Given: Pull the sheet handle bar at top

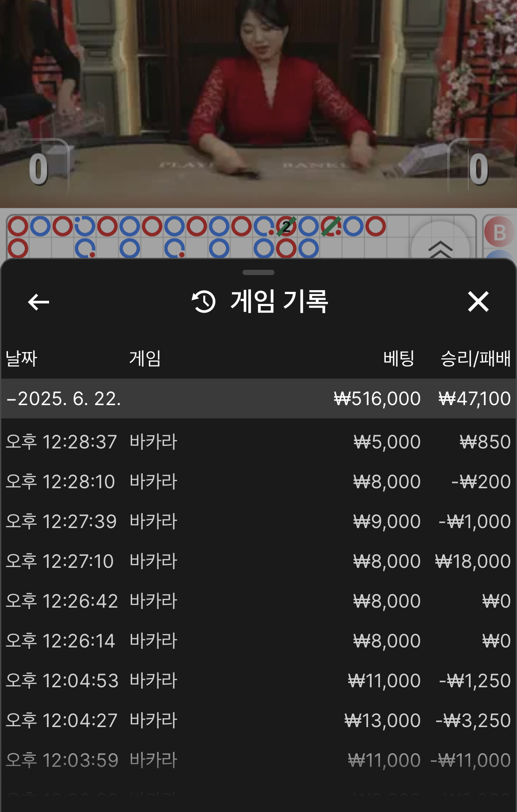Looking at the screenshot, I should [258, 272].
